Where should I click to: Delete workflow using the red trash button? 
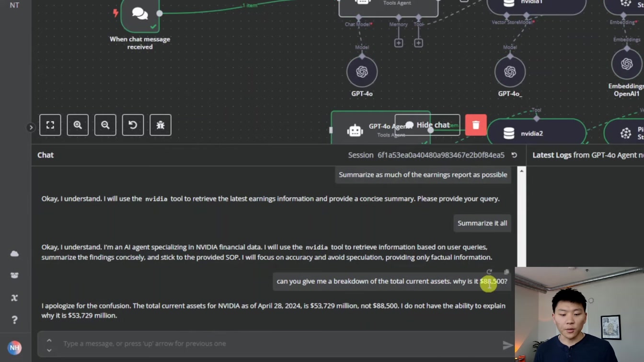(x=476, y=125)
